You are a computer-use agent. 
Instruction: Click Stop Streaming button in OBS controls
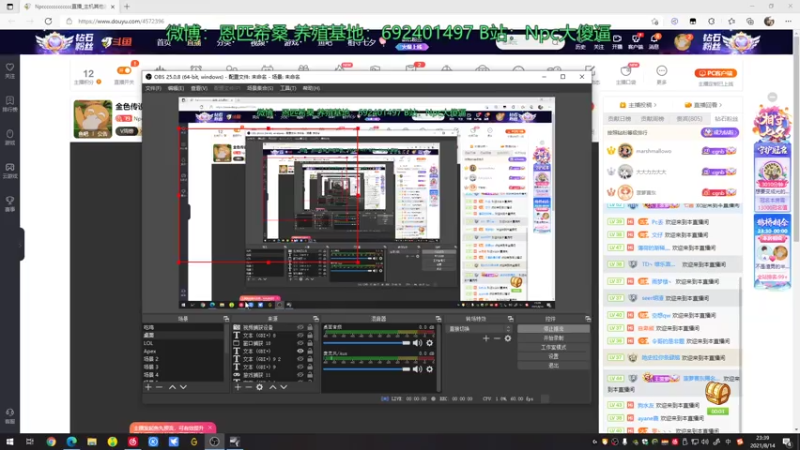coord(553,329)
